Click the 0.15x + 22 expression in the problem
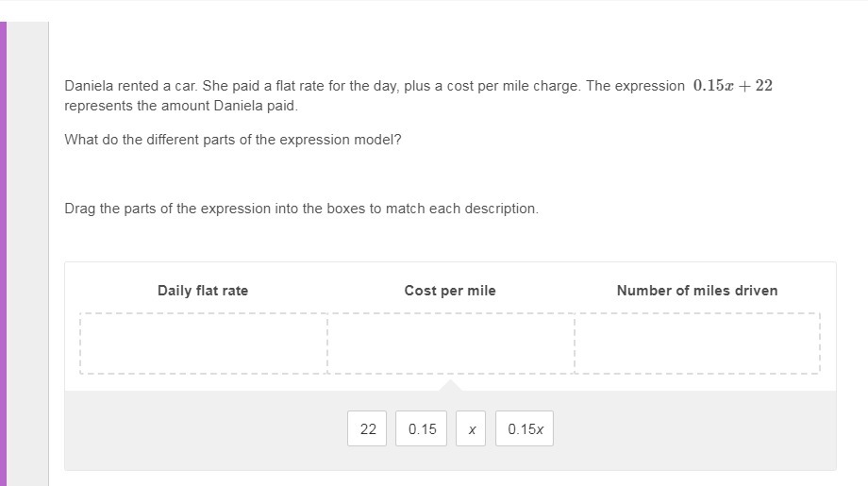Viewport: 868px width, 486px height. [732, 86]
